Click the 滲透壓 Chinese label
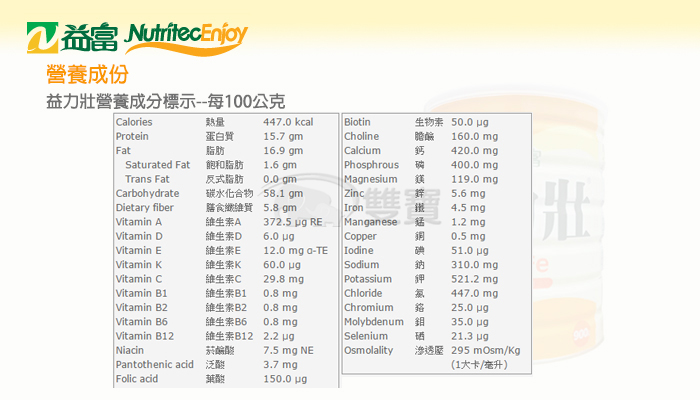Image resolution: width=700 pixels, height=400 pixels. coord(429,350)
